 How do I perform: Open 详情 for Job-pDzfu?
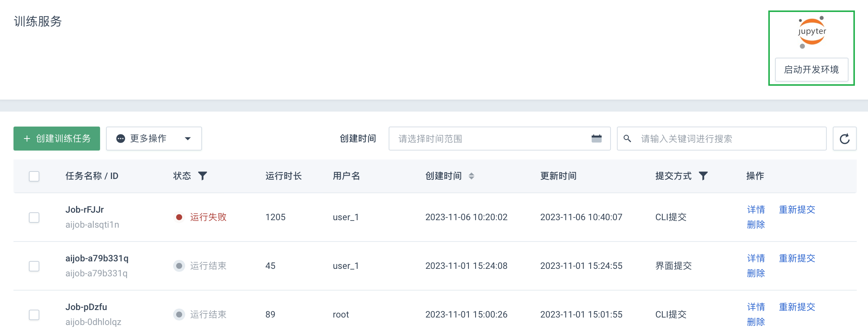[756, 307]
